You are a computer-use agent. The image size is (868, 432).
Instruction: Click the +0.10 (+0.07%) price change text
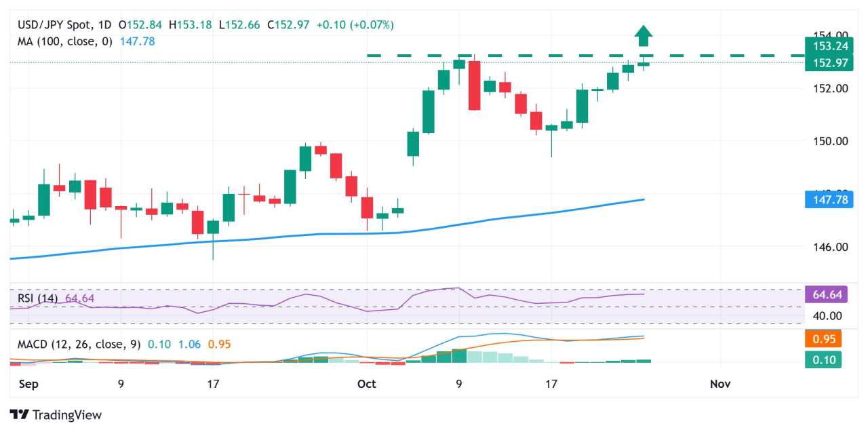coord(353,25)
